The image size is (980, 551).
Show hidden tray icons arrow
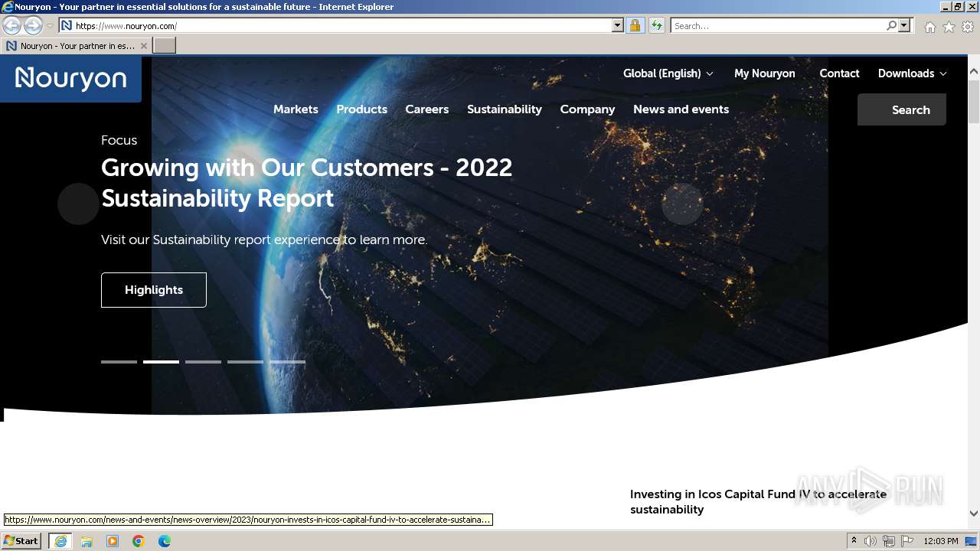pos(854,541)
